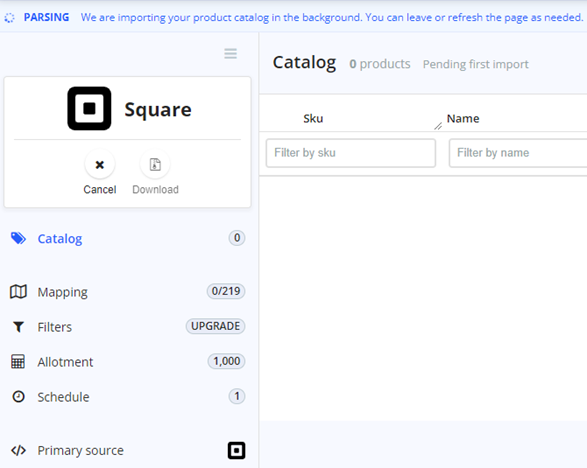This screenshot has height=468, width=587.
Task: Click the Download file icon
Action: point(155,164)
